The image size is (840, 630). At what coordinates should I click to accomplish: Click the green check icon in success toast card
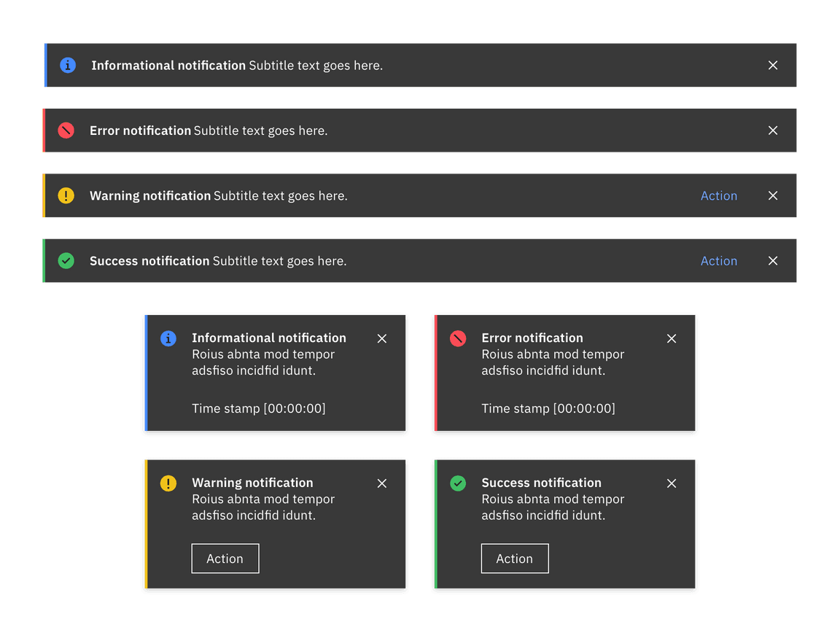pos(458,483)
